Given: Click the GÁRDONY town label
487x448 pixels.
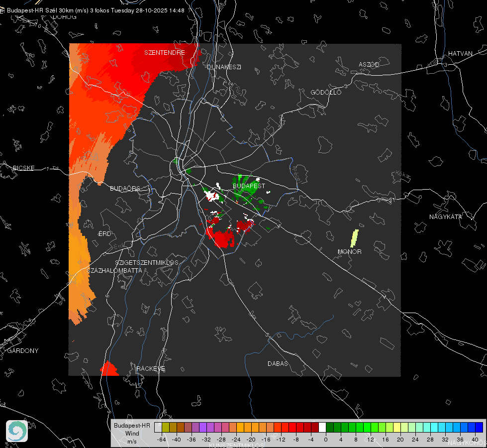Looking at the screenshot, I should tap(23, 351).
